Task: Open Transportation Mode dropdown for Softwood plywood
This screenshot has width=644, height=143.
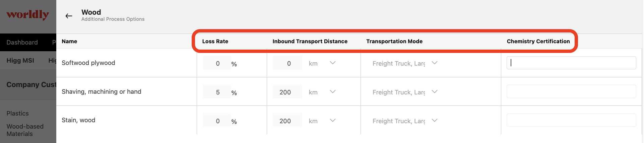Action: coord(405,63)
